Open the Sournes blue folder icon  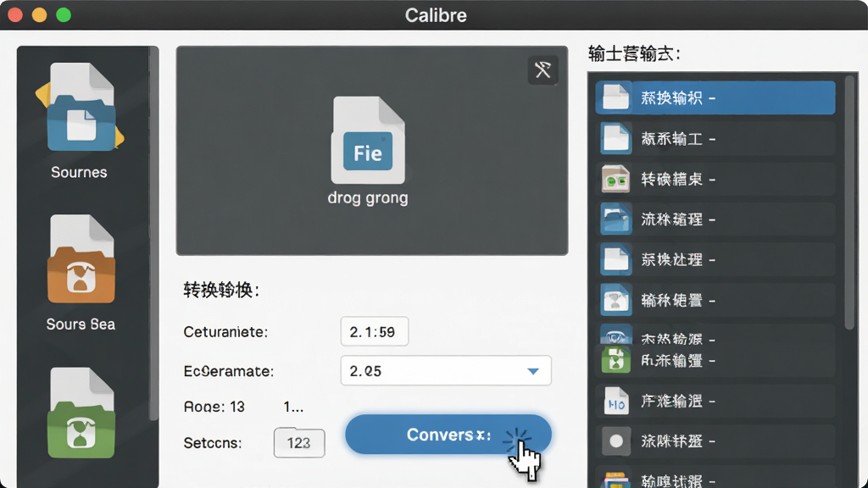click(x=81, y=107)
